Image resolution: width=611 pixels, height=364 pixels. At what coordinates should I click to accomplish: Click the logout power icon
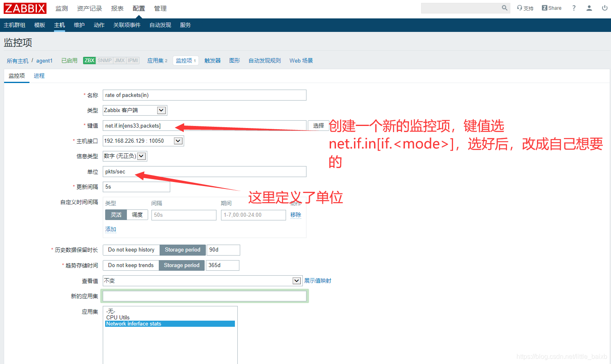tap(604, 8)
